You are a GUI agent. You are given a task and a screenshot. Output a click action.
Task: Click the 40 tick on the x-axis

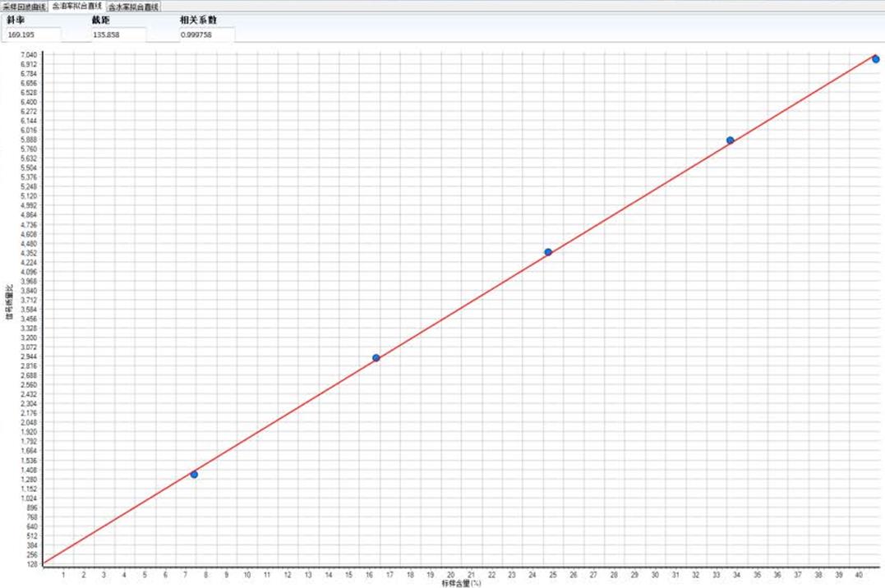(x=859, y=575)
